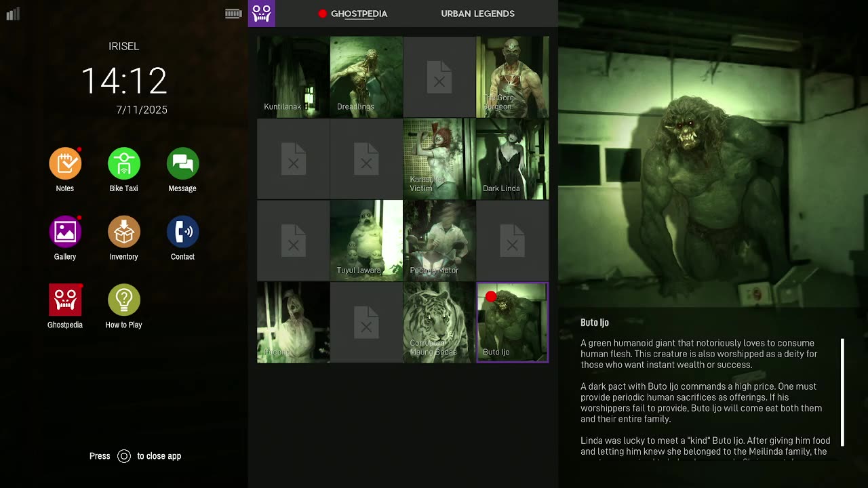Image resolution: width=868 pixels, height=488 pixels.
Task: Click the IRISEL name label
Action: (x=124, y=47)
